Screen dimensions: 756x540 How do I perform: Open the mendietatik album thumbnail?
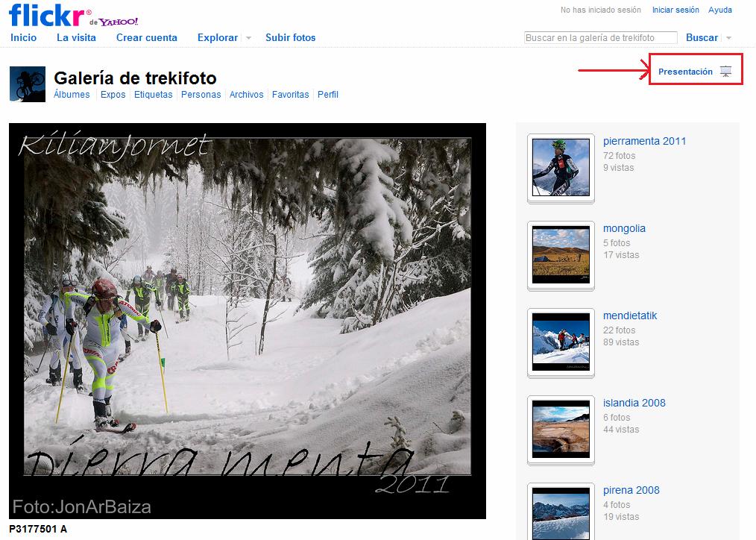click(x=561, y=342)
